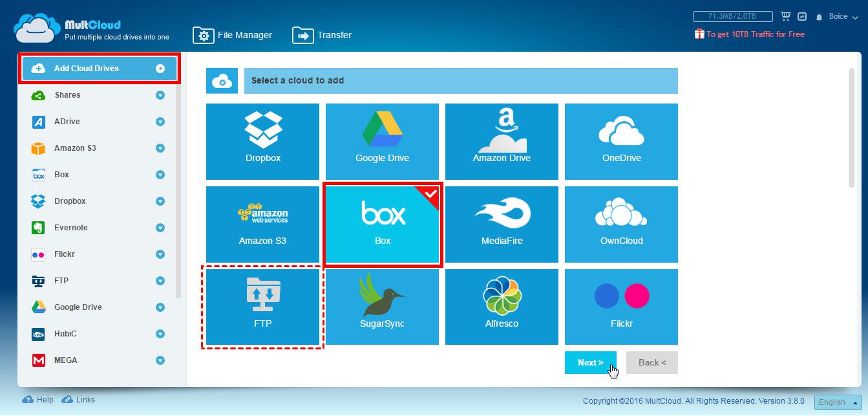The width and height of the screenshot is (868, 416).
Task: Click 10TB Traffic for Free offer
Action: point(750,34)
